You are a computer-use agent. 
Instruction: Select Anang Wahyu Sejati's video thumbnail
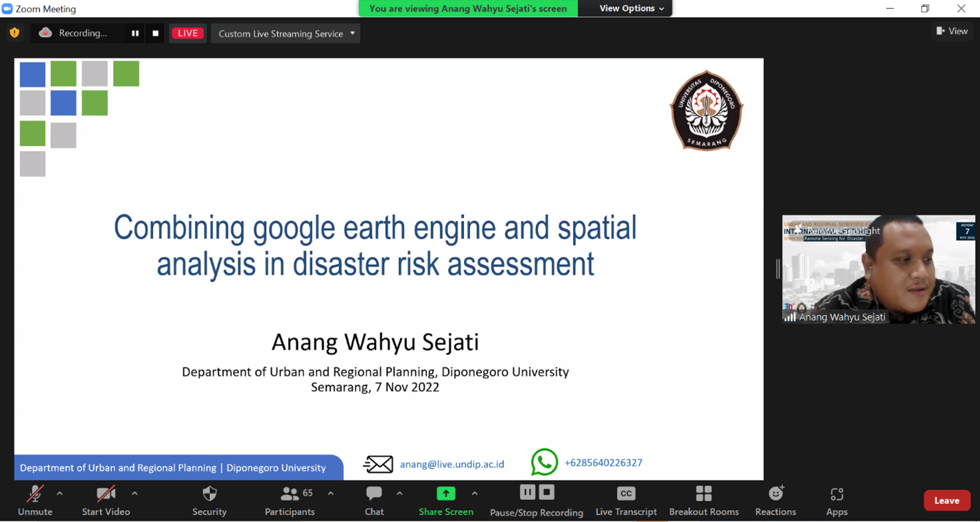878,269
